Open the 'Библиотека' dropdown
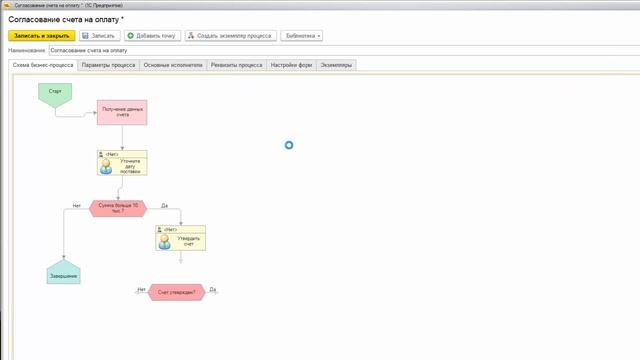This screenshot has width=640, height=360. 302,36
